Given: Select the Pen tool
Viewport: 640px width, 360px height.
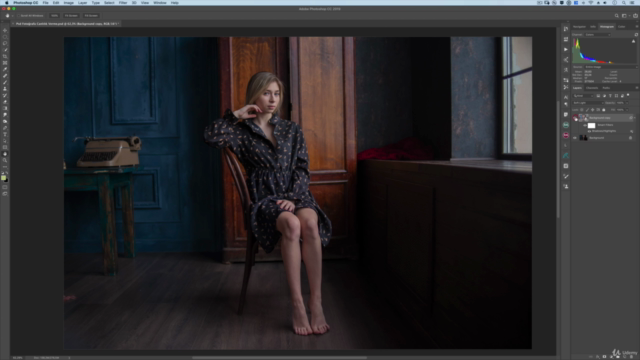Looking at the screenshot, I should point(5,128).
